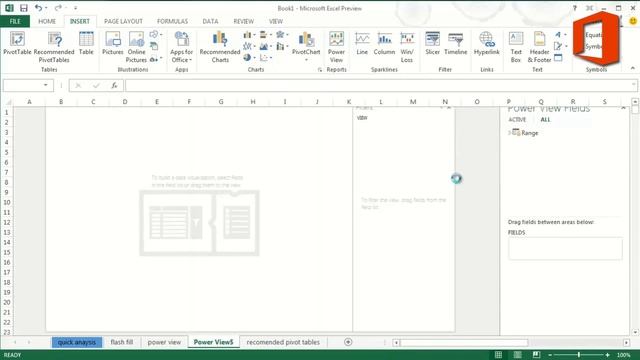Insert a Hyperlink
Screen dimensions: 640x360
487,43
